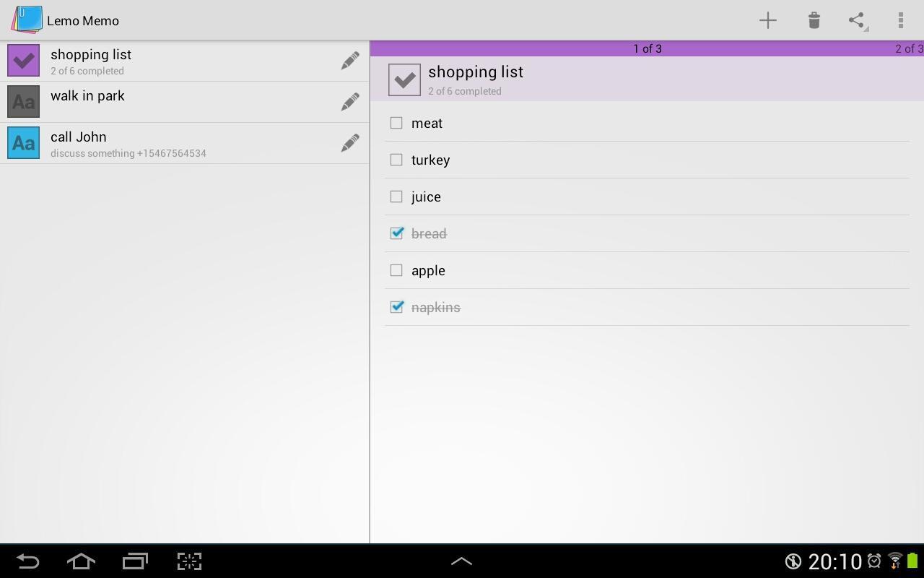This screenshot has height=578, width=924.
Task: Tap the shopping list title in the detail pane
Action: [476, 72]
